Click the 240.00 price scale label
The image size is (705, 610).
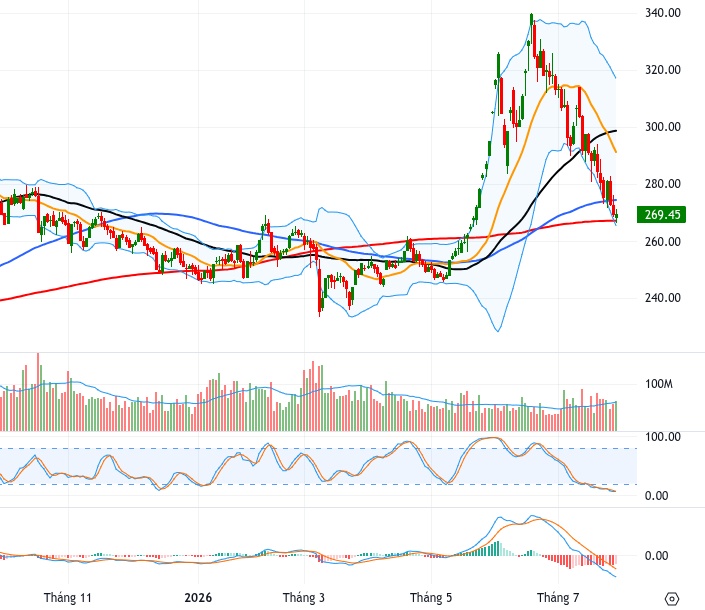pyautogui.click(x=663, y=298)
